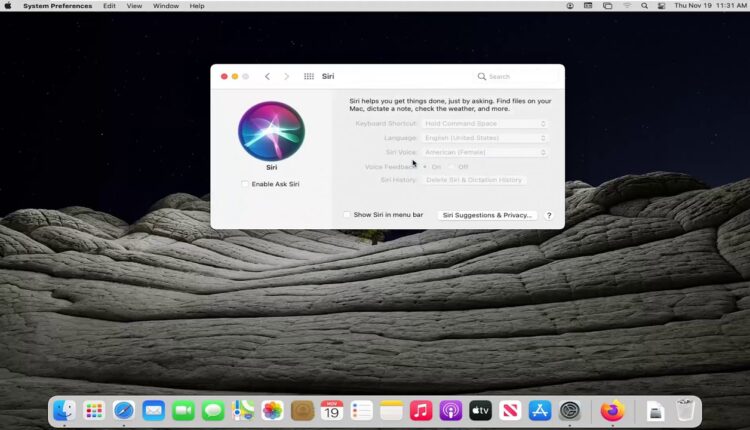Launch FaceTime from the dock
The width and height of the screenshot is (750, 430).
click(x=183, y=410)
